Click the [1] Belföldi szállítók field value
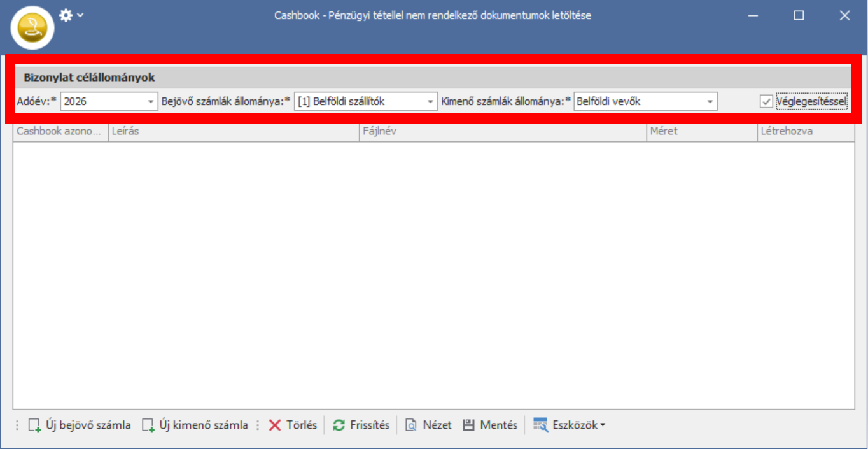The image size is (868, 449). pos(341,102)
